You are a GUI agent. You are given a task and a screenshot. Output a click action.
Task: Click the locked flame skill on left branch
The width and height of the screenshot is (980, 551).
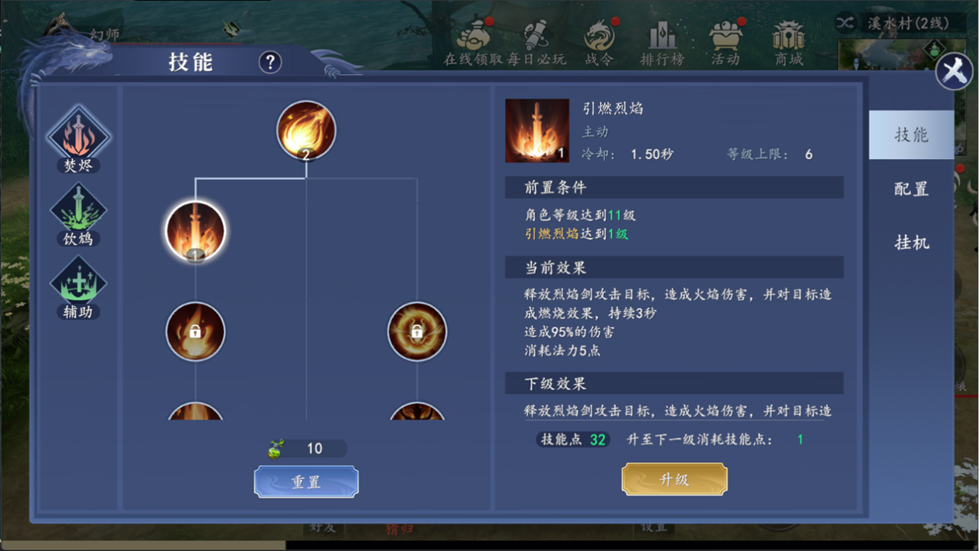pyautogui.click(x=196, y=332)
